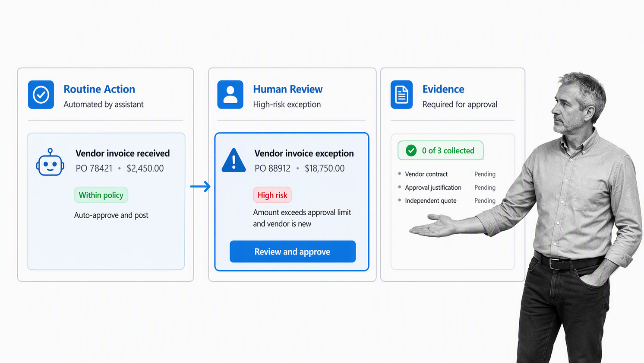644x363 pixels.
Task: Click Pending status next to Vendor contract
Action: point(485,174)
